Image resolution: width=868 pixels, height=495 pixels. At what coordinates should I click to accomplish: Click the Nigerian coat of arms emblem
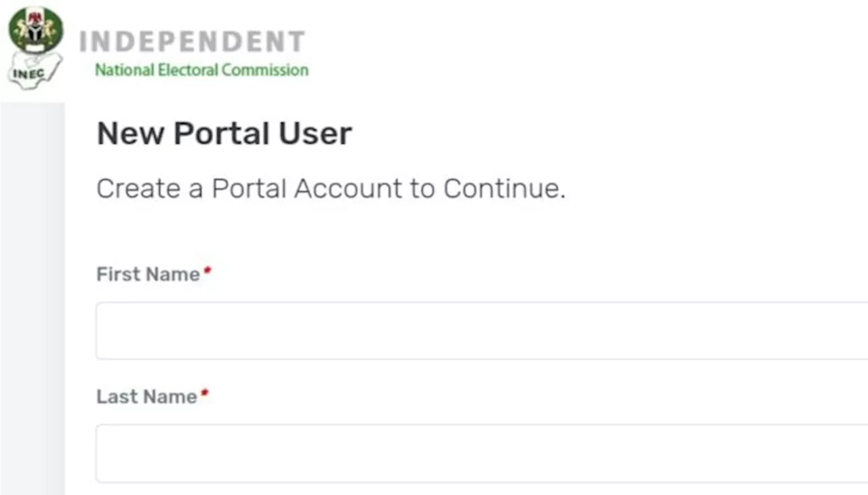pyautogui.click(x=36, y=30)
